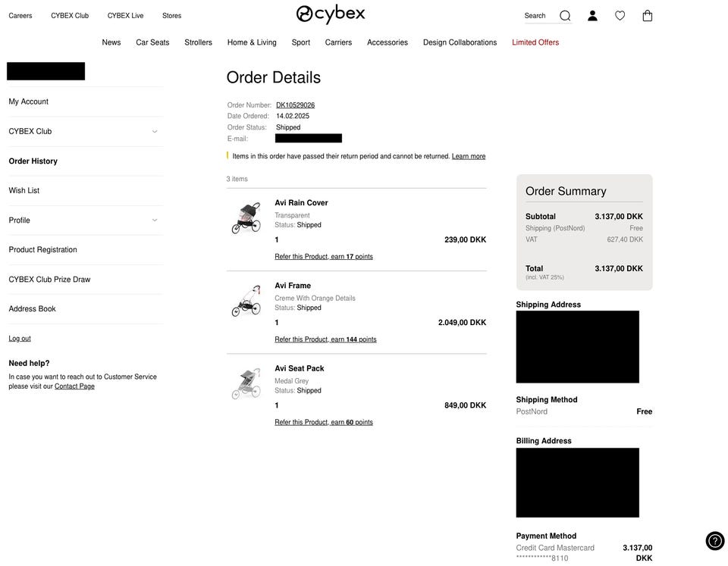The width and height of the screenshot is (728, 566).
Task: Expand the Profile sidebar chevron
Action: click(x=155, y=220)
